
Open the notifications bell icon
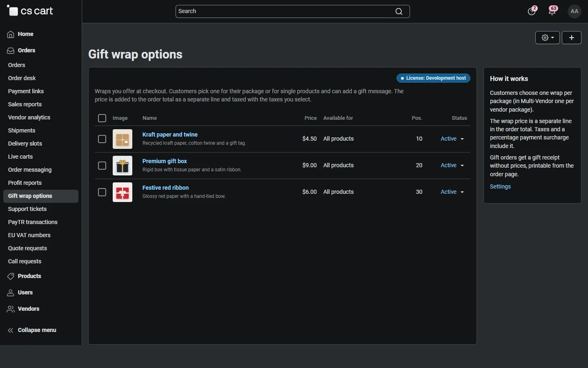552,11
